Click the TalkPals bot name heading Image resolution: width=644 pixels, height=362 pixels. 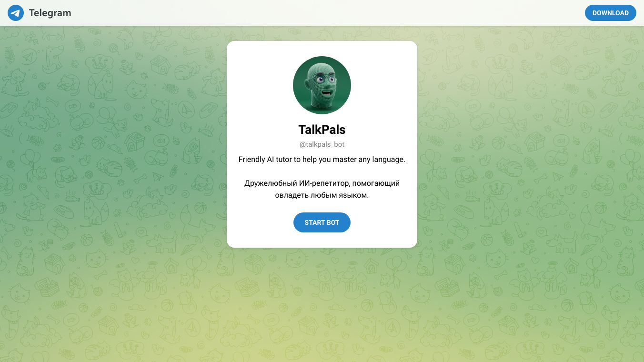coord(322,130)
